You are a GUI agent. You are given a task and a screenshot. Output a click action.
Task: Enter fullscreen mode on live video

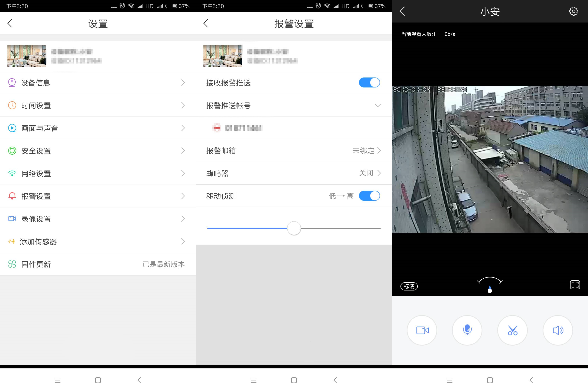575,285
